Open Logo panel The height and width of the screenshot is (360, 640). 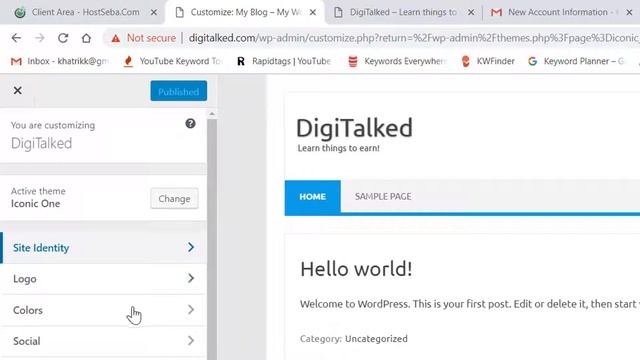[103, 279]
